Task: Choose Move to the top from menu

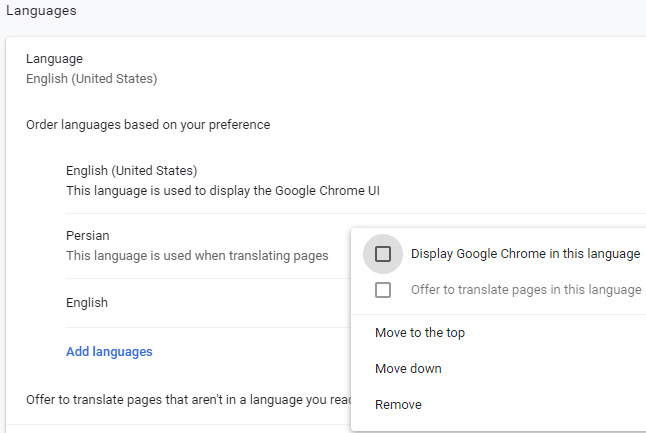Action: click(419, 333)
